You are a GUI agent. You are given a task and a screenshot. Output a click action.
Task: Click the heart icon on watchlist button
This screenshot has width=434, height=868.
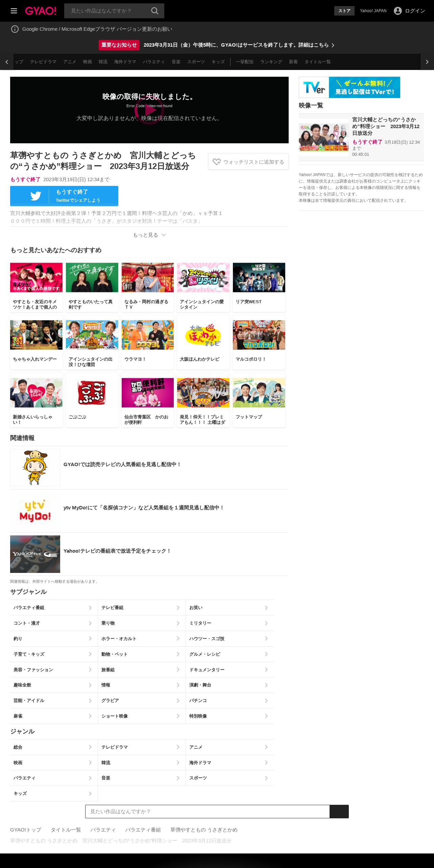(217, 162)
